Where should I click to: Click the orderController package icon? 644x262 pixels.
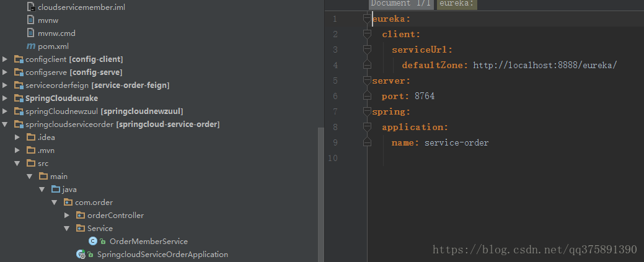[80, 216]
